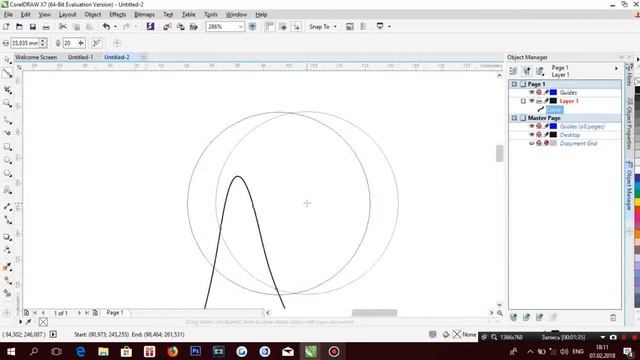Screen dimensions: 640x360
Task: Select the Drop Shadow tool
Action: [7, 237]
